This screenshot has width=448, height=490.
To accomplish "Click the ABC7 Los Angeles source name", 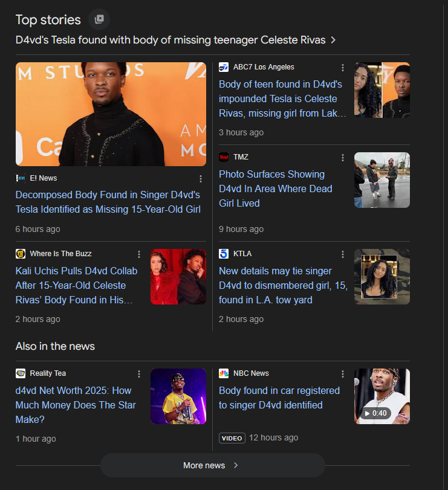I will coord(264,67).
